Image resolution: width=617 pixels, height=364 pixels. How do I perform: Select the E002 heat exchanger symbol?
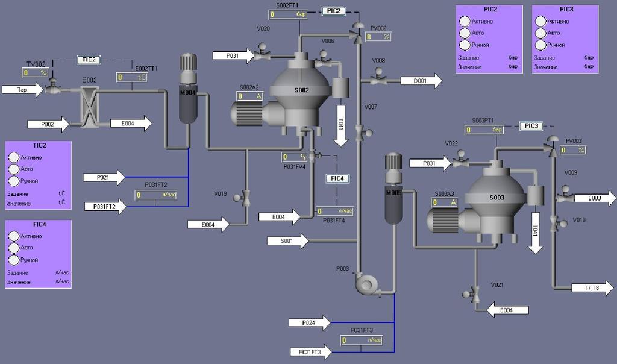click(90, 106)
